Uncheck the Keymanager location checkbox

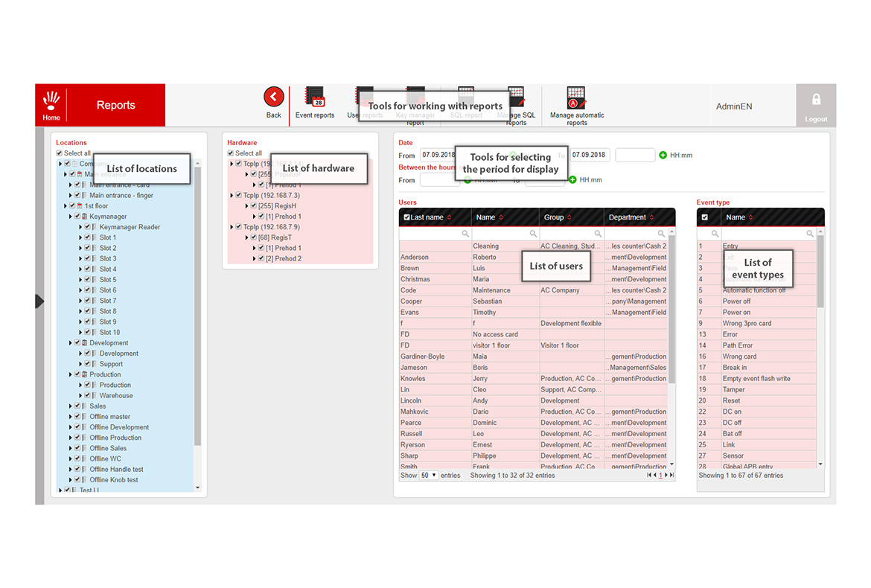[77, 217]
